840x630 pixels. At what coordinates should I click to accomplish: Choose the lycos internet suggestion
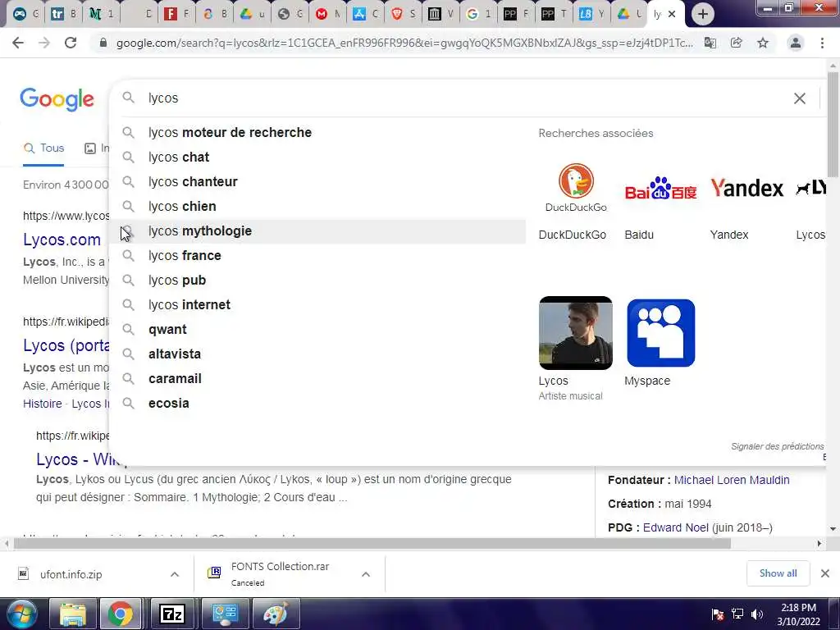tap(317, 305)
